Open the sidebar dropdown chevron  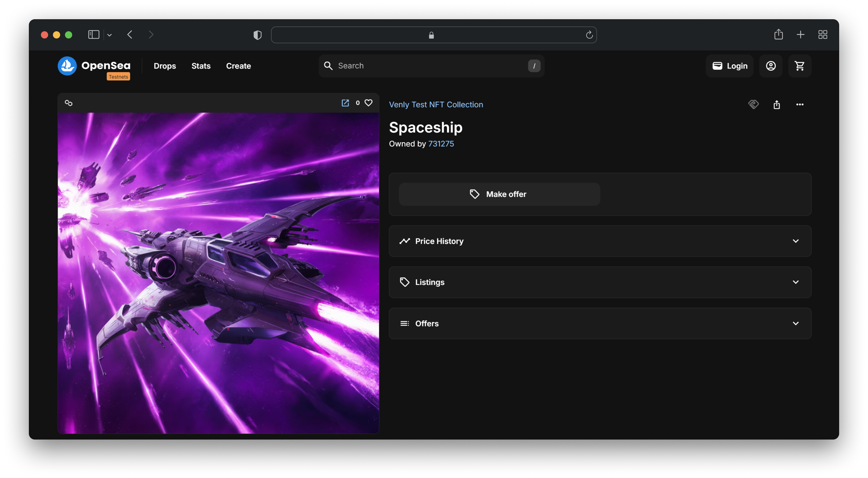coord(109,35)
